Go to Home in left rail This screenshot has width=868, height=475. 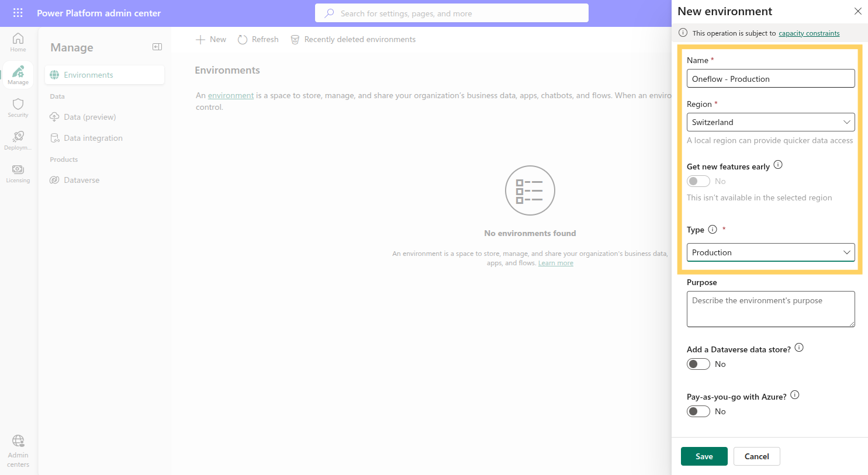[x=18, y=42]
